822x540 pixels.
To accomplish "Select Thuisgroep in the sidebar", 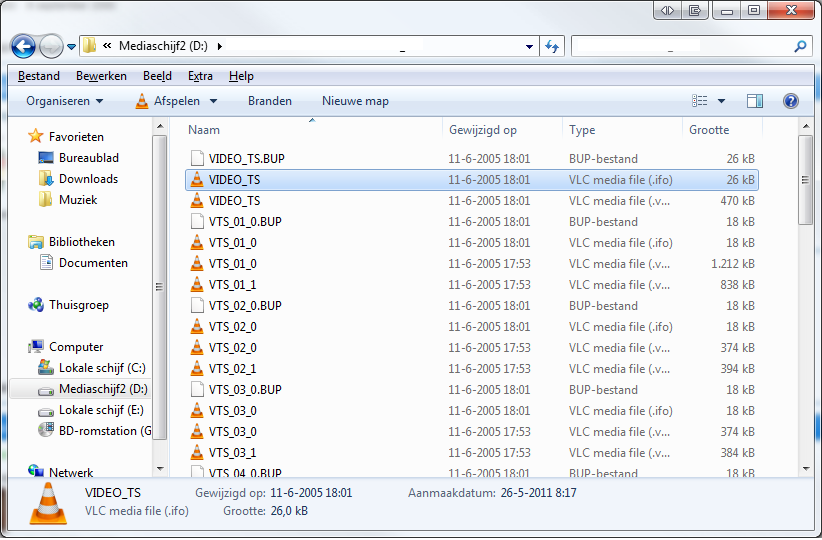I will click(x=79, y=305).
